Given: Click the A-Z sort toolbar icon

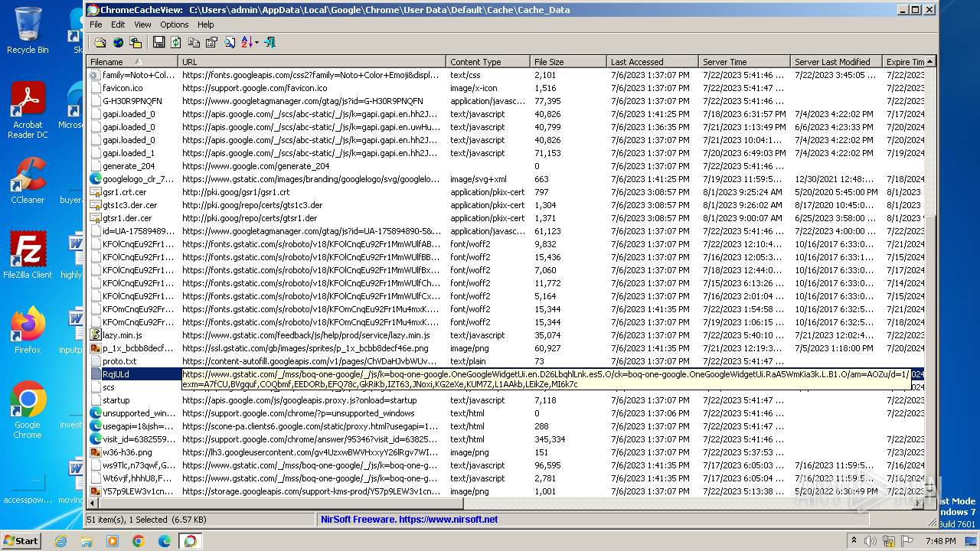Looking at the screenshot, I should pyautogui.click(x=247, y=43).
